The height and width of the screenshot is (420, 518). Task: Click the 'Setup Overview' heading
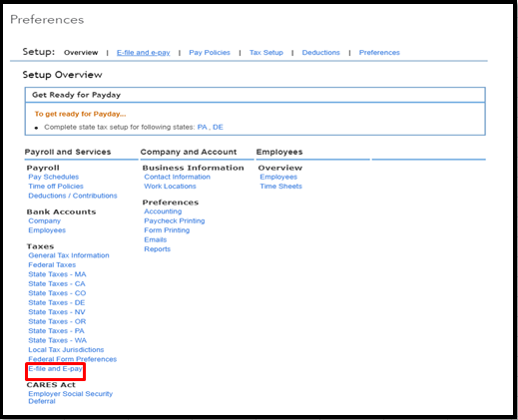pos(62,75)
